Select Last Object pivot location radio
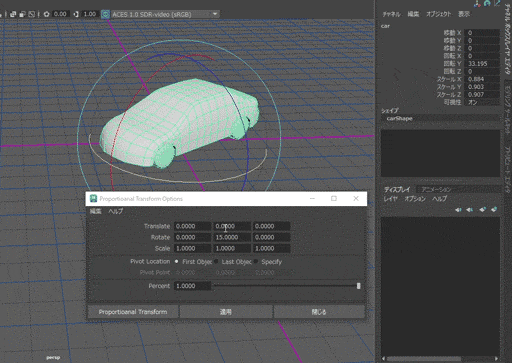Image resolution: width=512 pixels, height=363 pixels. pyautogui.click(x=216, y=262)
